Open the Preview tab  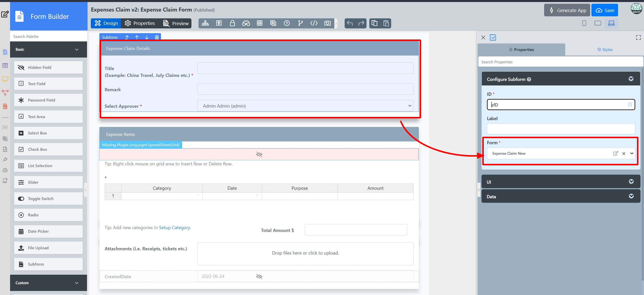coord(176,23)
